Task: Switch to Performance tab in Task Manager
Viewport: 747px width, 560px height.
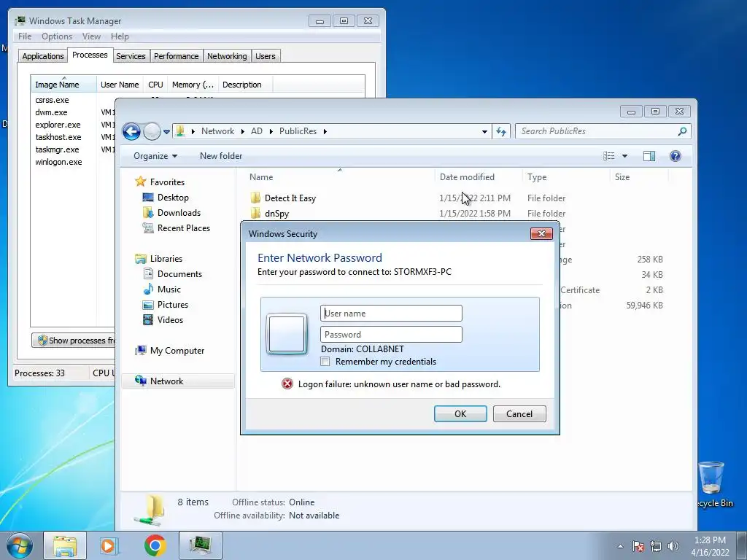Action: point(176,56)
